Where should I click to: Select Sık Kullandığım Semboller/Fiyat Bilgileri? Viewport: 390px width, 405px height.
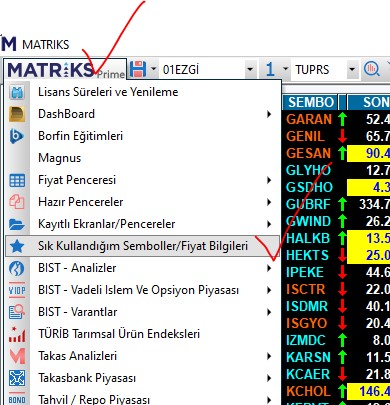tap(143, 246)
